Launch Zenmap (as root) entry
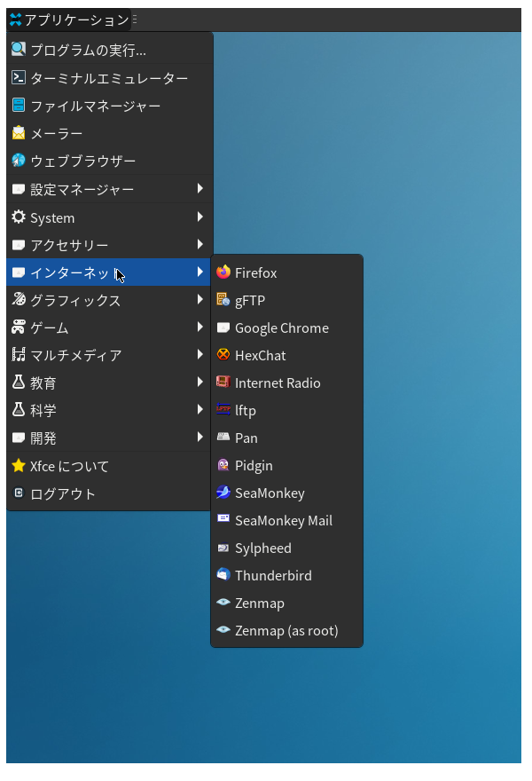Viewport: 532px width, 781px height. pyautogui.click(x=286, y=630)
